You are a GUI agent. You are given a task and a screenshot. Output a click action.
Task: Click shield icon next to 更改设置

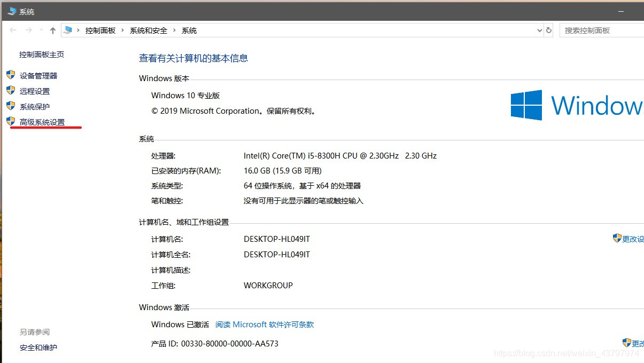617,238
